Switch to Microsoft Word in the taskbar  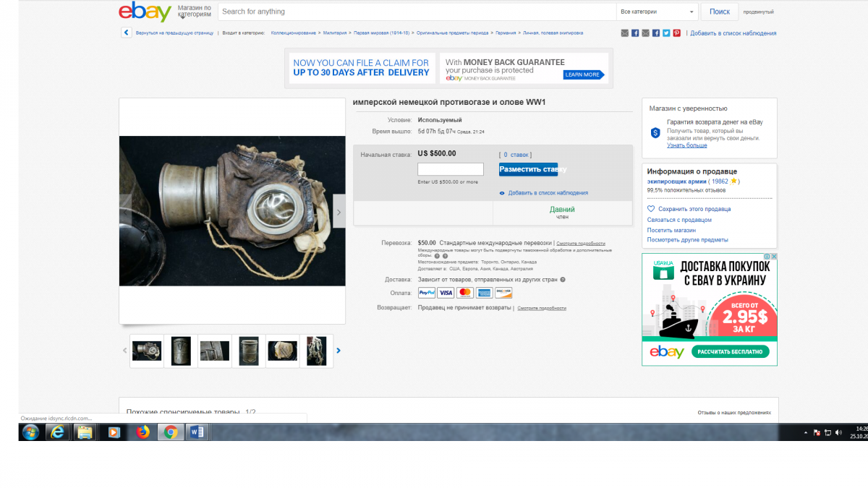tap(197, 432)
